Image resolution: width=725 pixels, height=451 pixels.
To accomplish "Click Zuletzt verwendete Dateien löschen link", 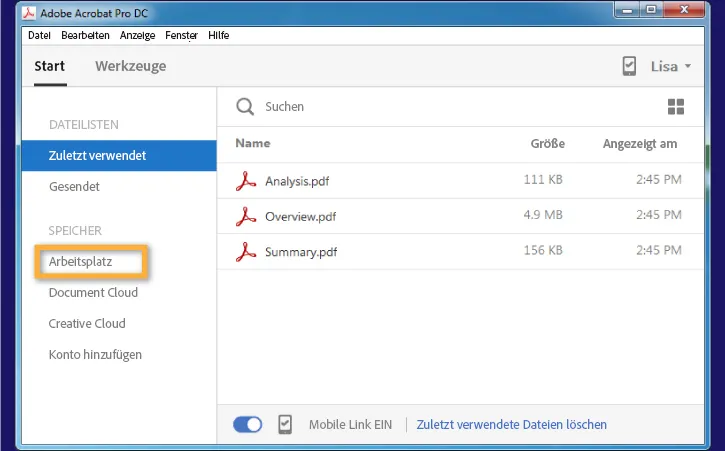I will click(511, 424).
